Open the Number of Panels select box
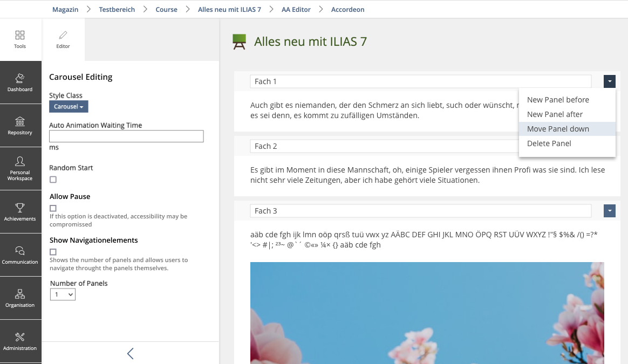This screenshot has height=364, width=628. [x=63, y=294]
